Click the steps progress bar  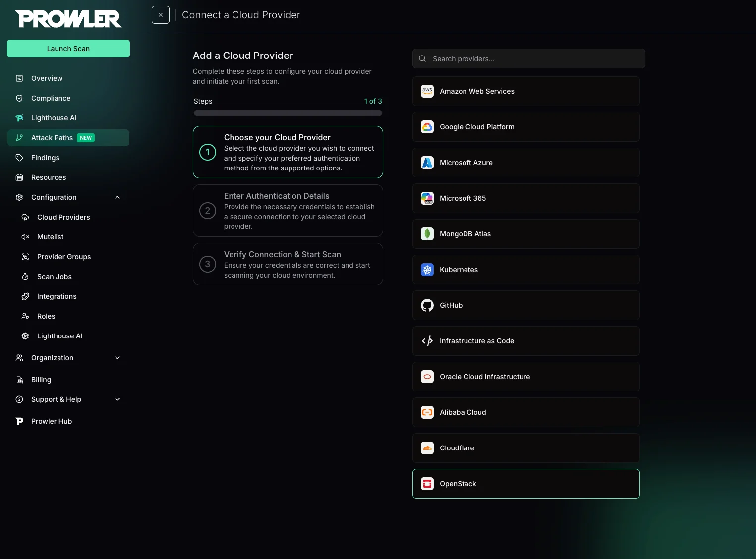288,113
